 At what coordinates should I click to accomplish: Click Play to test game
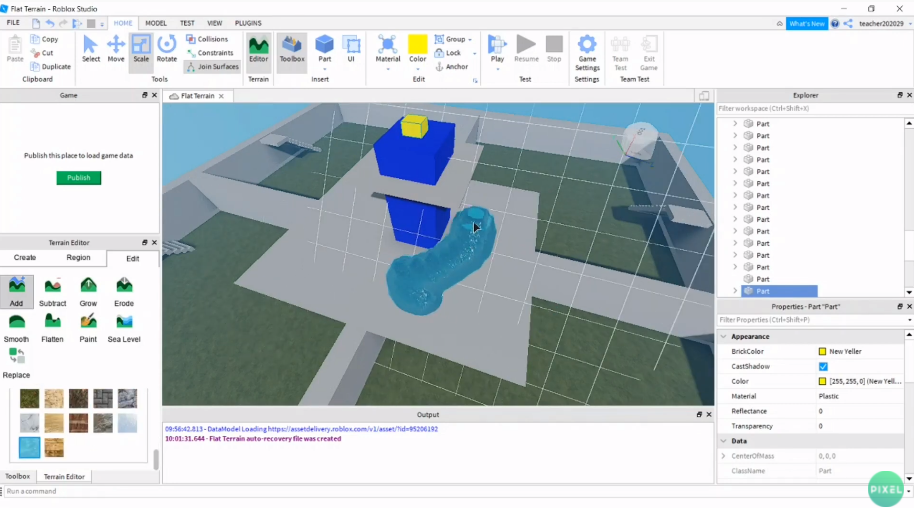point(497,49)
